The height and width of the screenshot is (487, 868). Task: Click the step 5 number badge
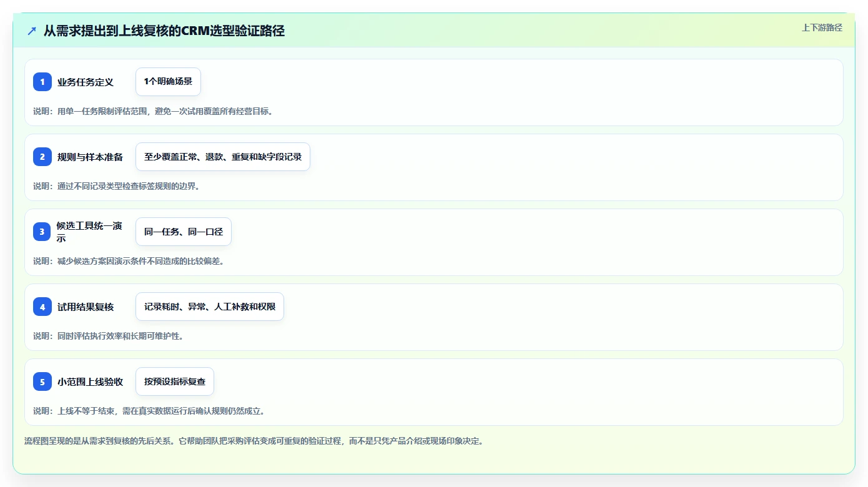coord(42,381)
